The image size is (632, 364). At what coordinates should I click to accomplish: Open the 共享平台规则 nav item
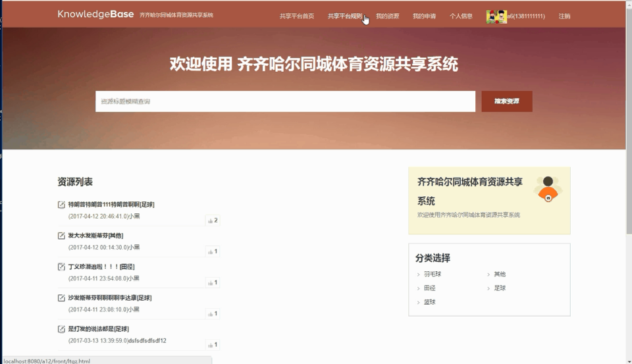[345, 16]
